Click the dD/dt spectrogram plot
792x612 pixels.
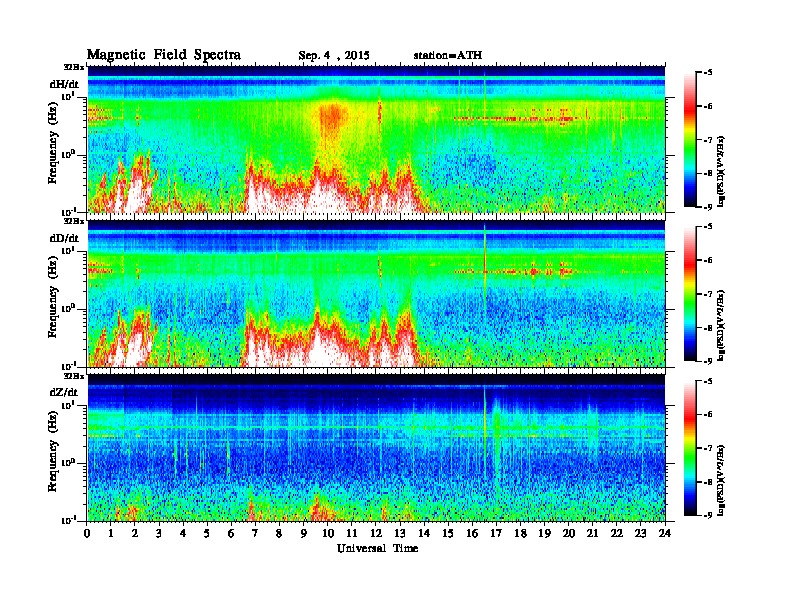point(376,293)
